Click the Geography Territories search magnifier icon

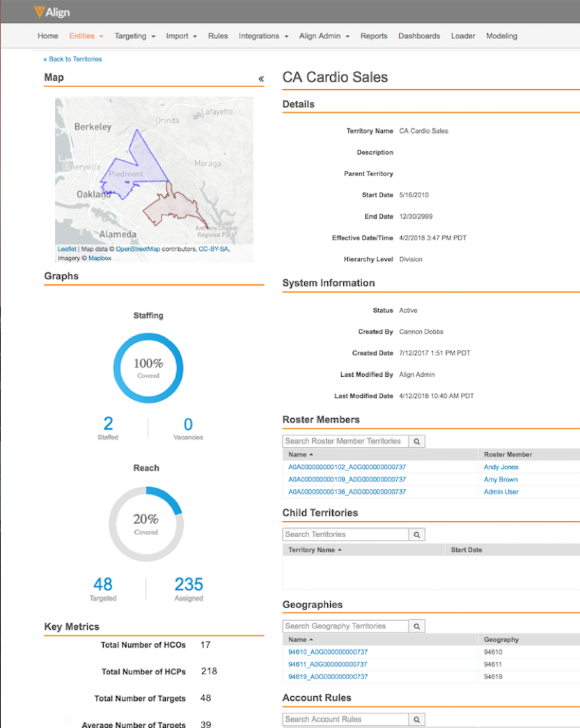click(x=416, y=626)
